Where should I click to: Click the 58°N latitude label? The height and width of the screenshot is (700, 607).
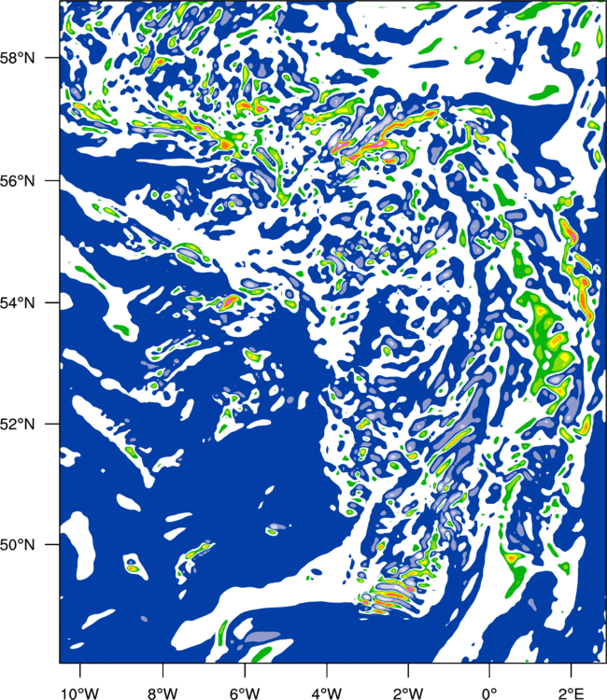[18, 58]
